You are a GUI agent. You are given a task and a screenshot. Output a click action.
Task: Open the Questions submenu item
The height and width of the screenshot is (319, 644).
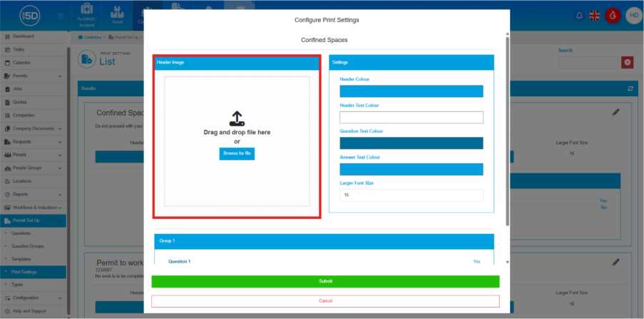pos(21,233)
